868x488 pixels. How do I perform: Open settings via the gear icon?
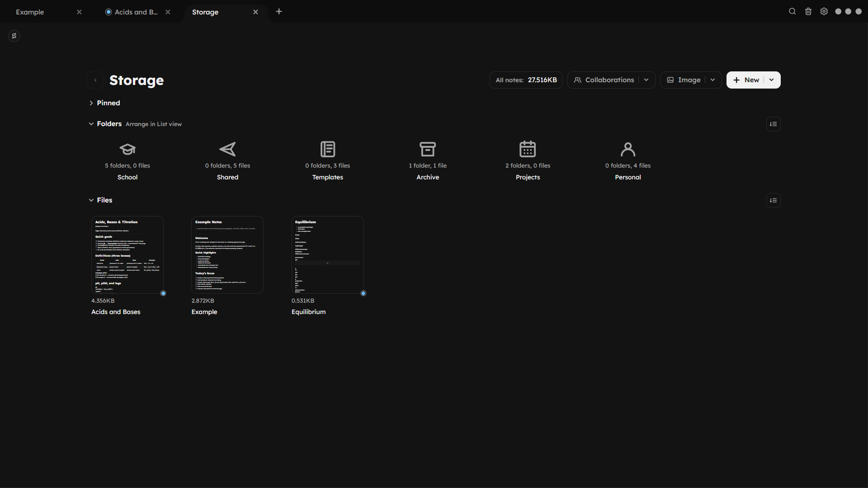click(x=824, y=11)
